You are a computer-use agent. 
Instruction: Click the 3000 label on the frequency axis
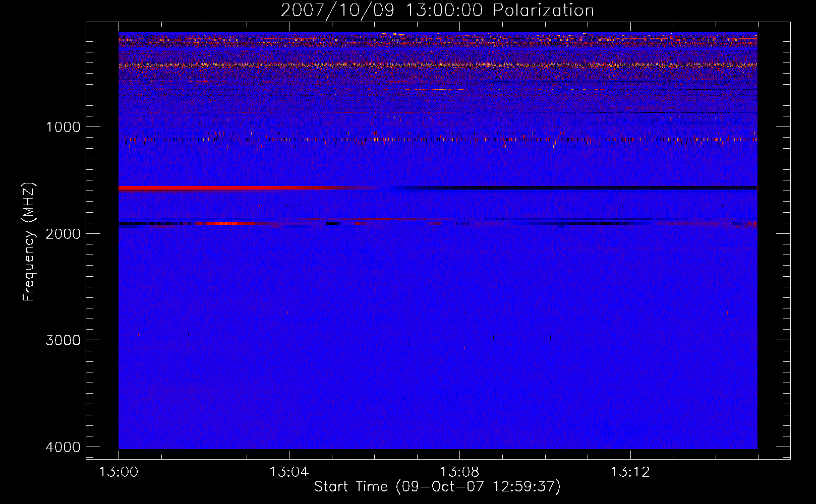[63, 340]
